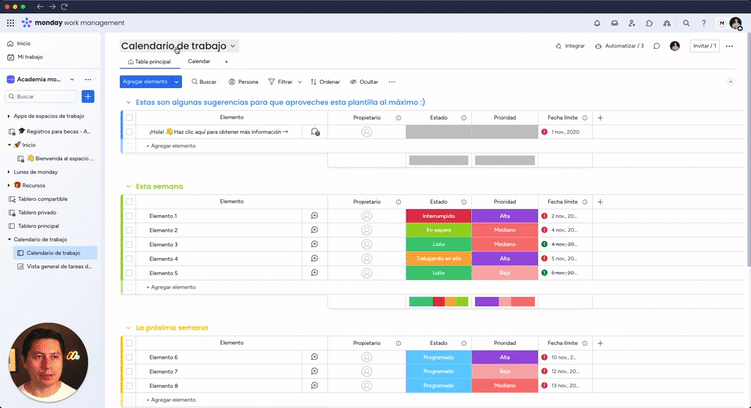Click the search magnifier in top bar
The image size is (751, 408).
click(686, 22)
